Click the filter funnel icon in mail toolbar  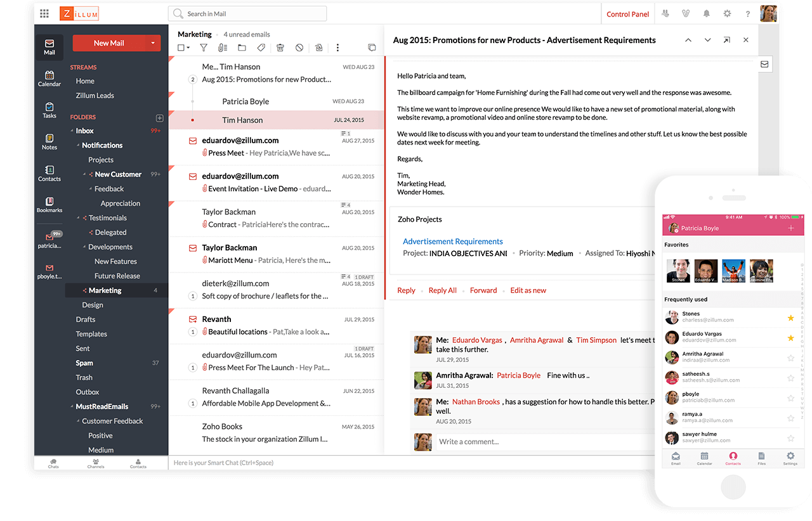point(204,48)
